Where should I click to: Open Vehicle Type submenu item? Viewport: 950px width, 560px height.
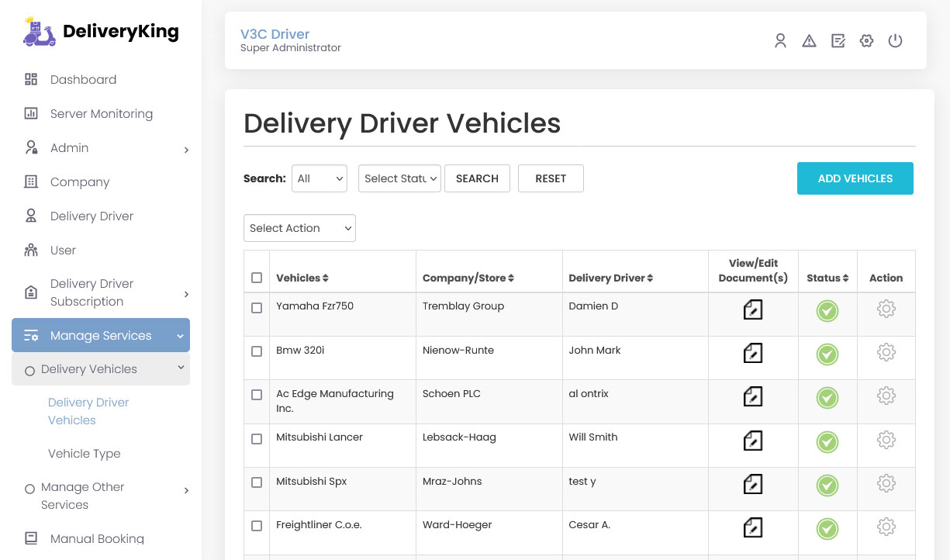84,454
